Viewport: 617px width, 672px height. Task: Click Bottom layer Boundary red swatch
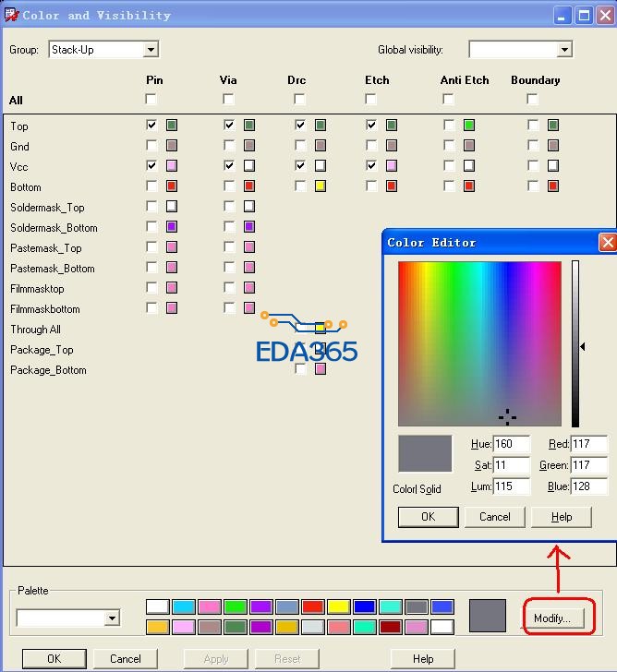point(553,186)
